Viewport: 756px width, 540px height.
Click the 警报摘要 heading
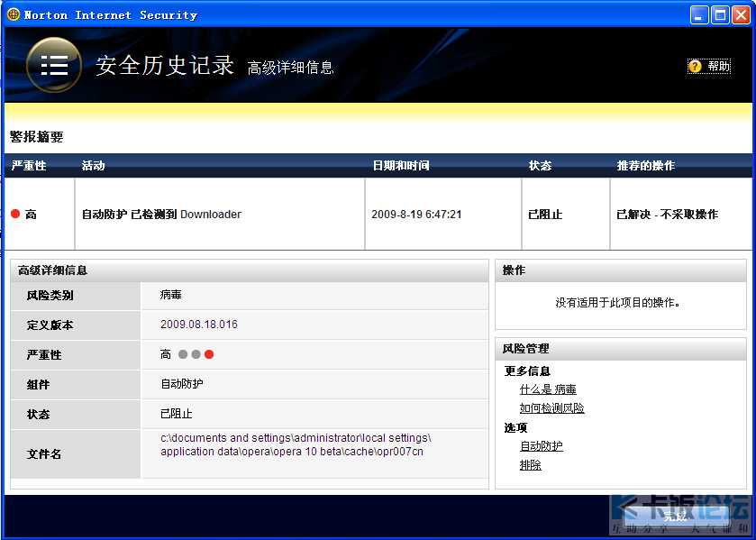pyautogui.click(x=36, y=136)
